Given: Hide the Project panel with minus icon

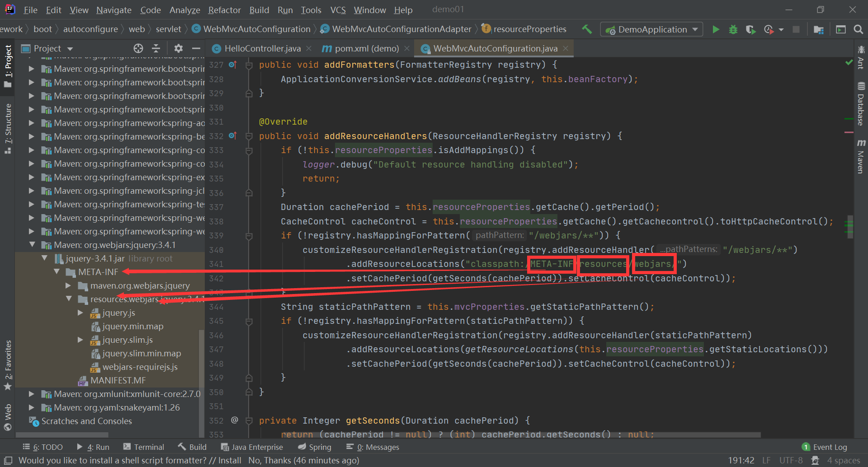Looking at the screenshot, I should click(x=196, y=48).
